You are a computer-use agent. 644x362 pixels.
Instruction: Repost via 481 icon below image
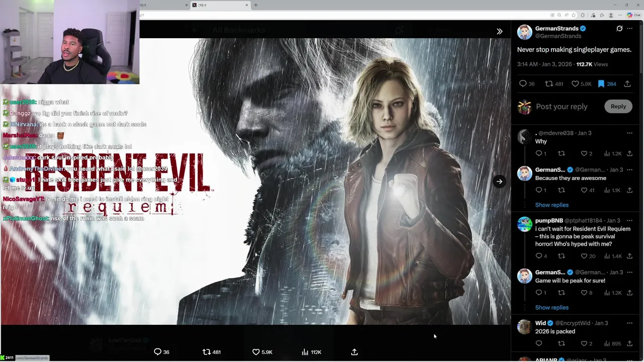coord(211,352)
